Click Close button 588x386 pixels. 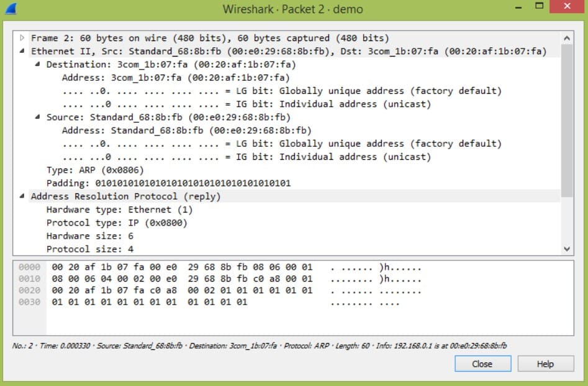482,364
